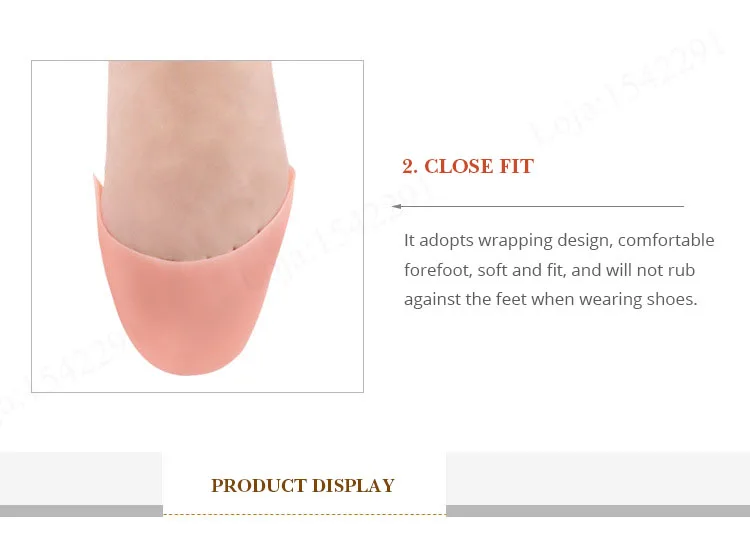
Task: Click the arrowhead pointing toward the photo
Action: click(x=397, y=206)
